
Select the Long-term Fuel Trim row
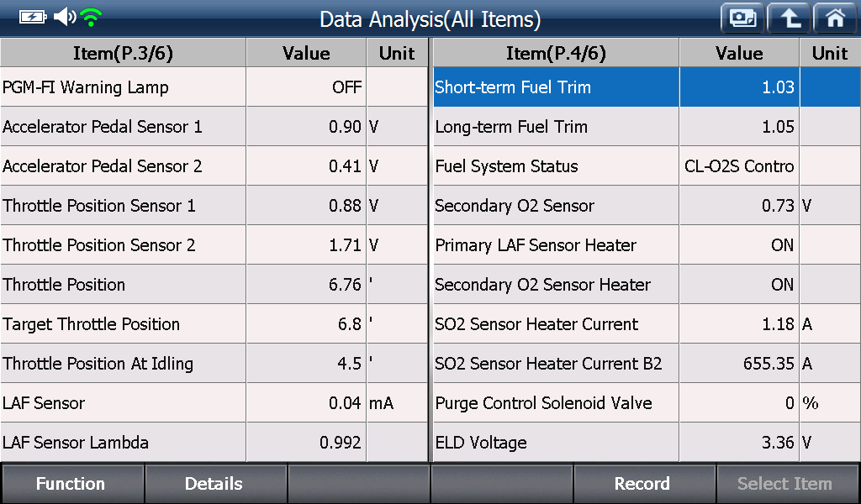(x=647, y=127)
